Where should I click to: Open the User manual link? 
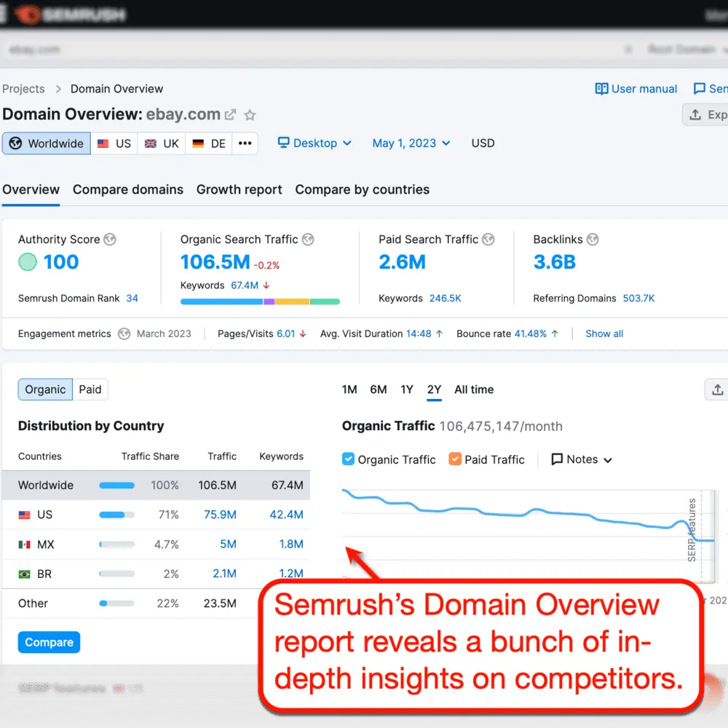[636, 89]
